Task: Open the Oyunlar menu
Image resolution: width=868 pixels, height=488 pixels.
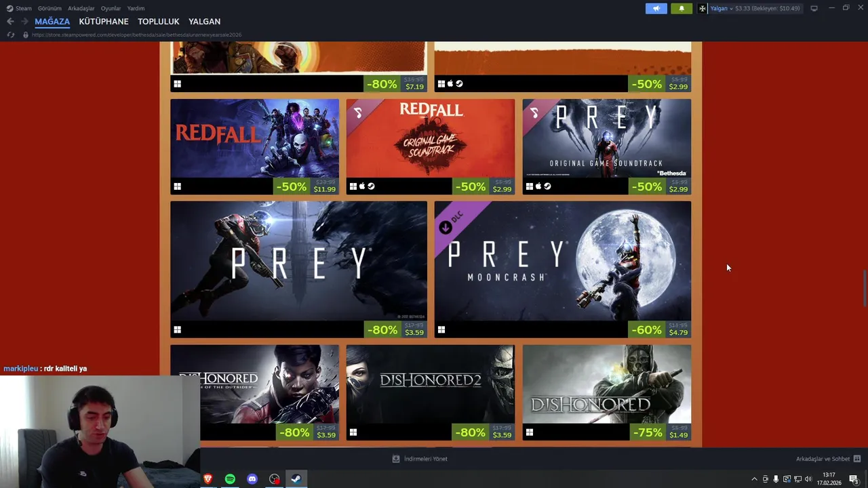Action: tap(111, 8)
